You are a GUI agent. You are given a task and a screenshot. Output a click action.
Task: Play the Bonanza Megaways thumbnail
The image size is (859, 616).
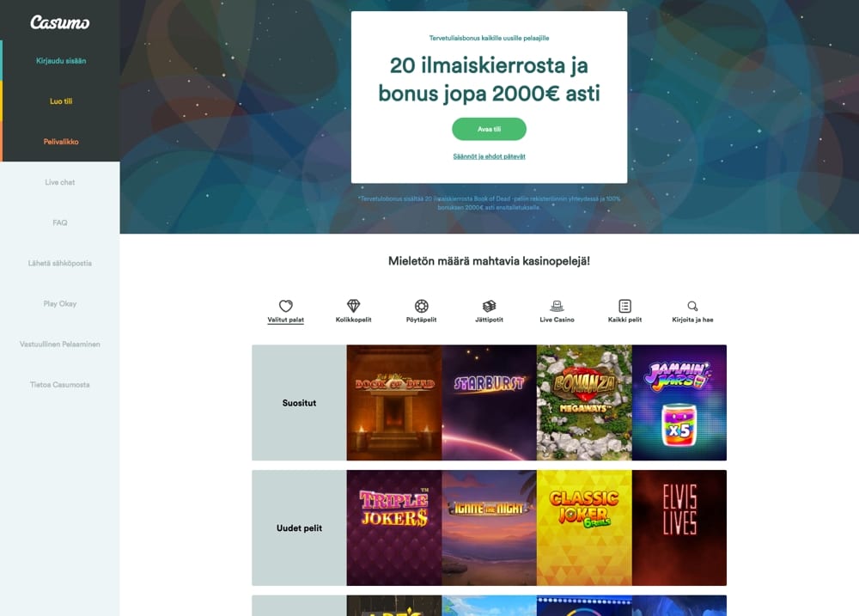pyautogui.click(x=584, y=403)
